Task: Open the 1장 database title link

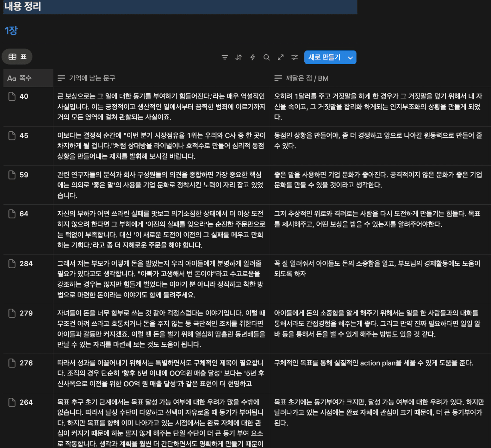Action: coord(11,31)
